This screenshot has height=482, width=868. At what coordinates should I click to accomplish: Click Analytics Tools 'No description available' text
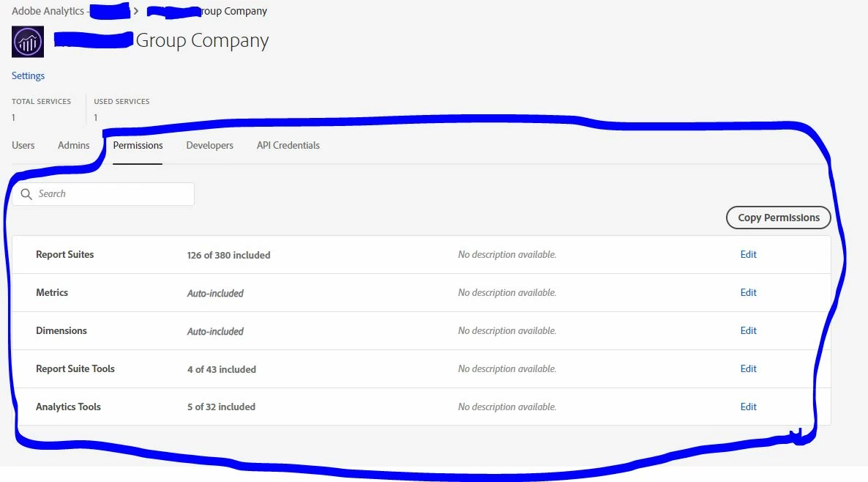507,407
